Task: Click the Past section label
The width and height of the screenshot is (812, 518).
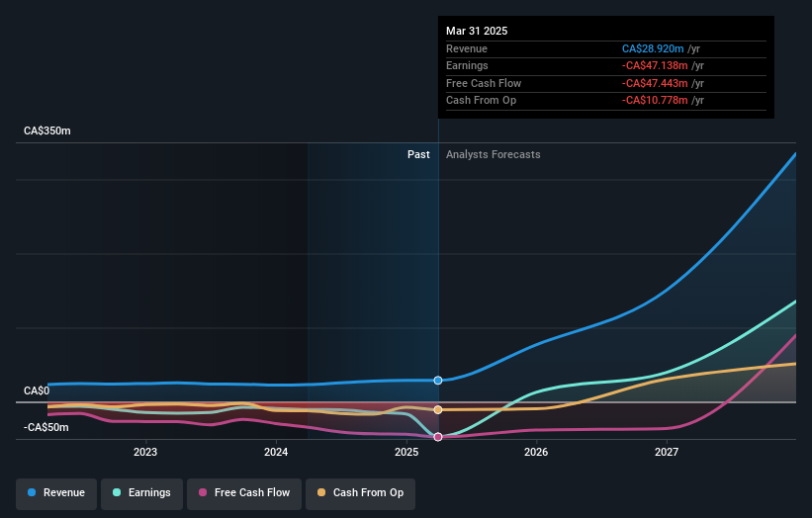Action: (418, 154)
